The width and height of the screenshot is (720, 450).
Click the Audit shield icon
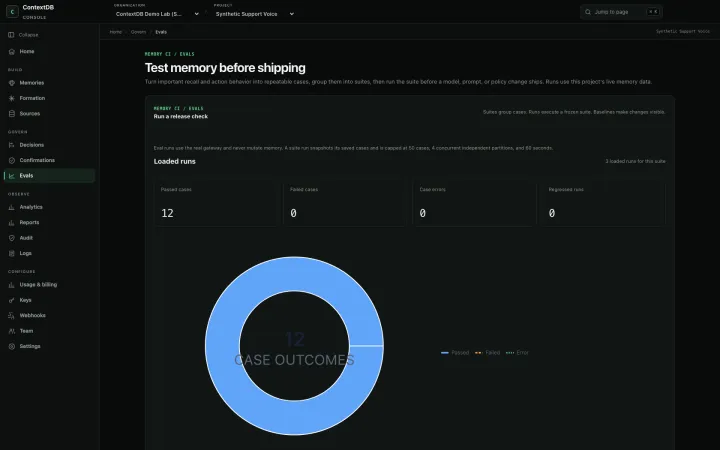click(x=11, y=238)
